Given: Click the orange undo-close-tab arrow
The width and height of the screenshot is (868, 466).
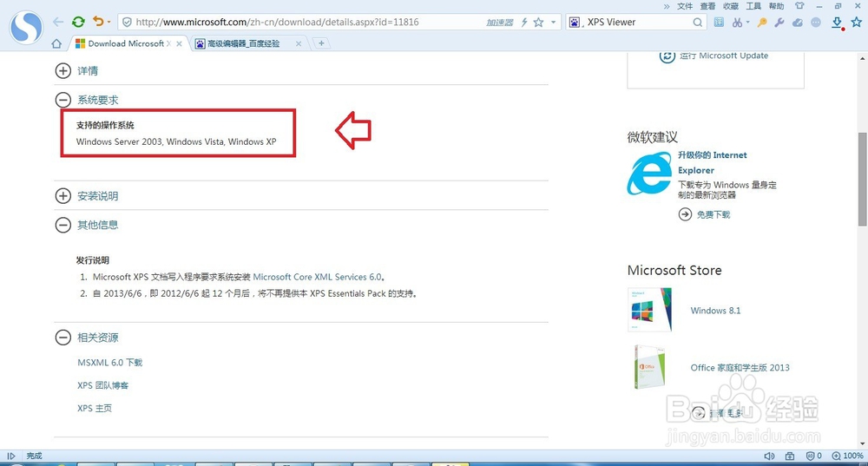Looking at the screenshot, I should (x=99, y=22).
